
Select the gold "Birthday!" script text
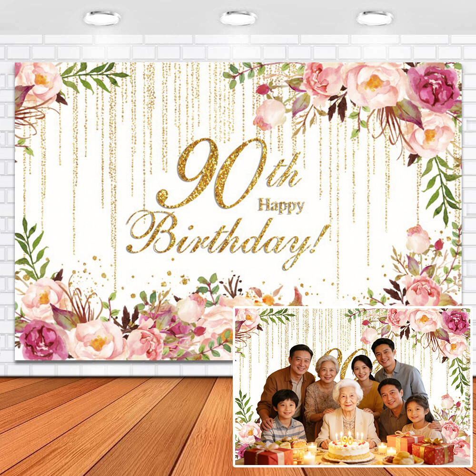click(228, 235)
